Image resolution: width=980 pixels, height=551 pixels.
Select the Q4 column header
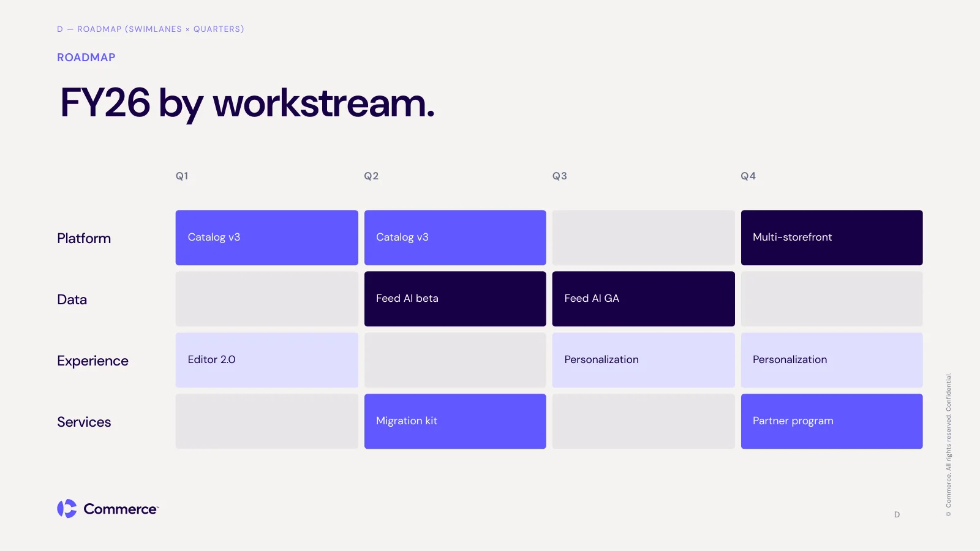[748, 176]
